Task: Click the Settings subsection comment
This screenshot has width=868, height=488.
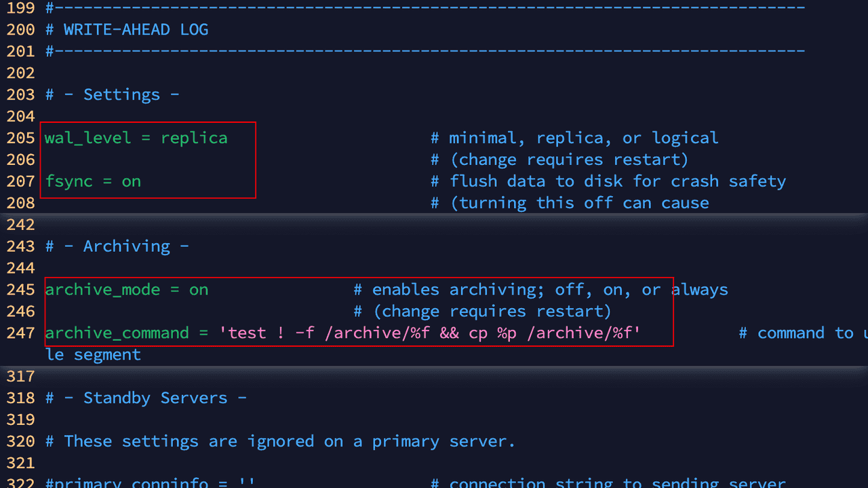Action: 113,94
